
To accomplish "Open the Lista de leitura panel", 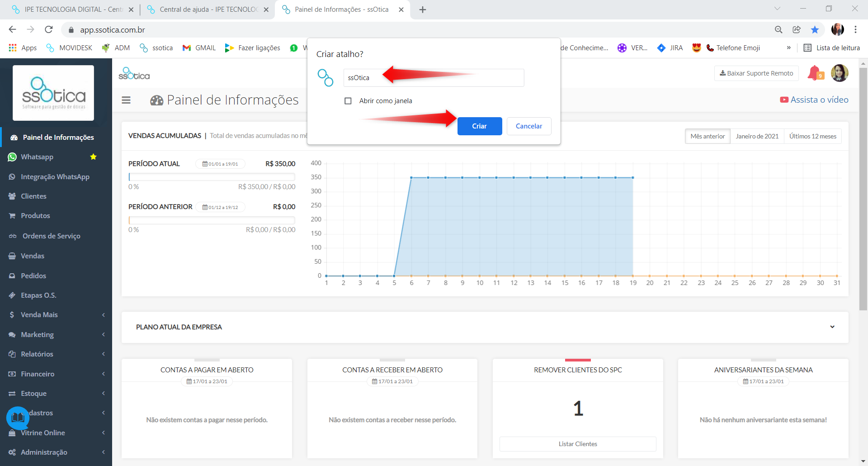I will (832, 48).
